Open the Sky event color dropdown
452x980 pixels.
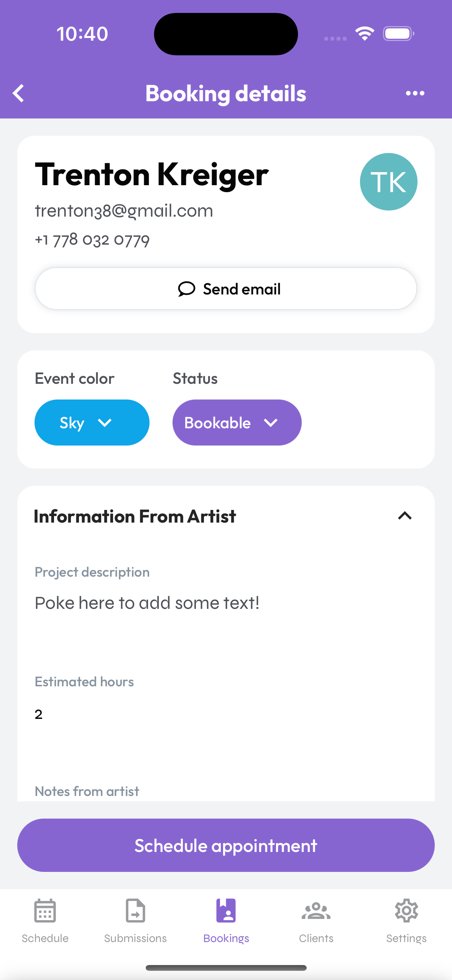coord(92,423)
